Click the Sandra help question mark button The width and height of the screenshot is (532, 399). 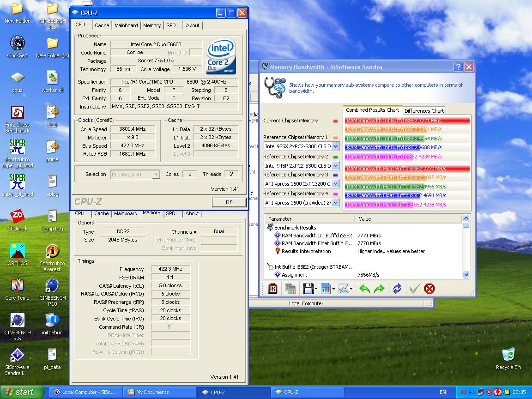(458, 67)
